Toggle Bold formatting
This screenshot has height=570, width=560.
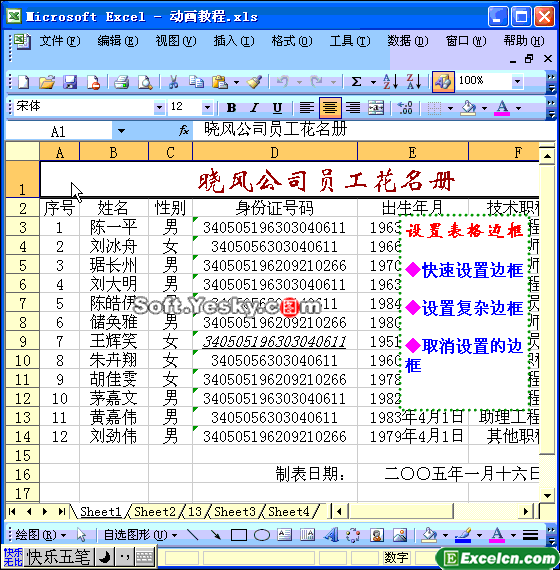[231, 108]
